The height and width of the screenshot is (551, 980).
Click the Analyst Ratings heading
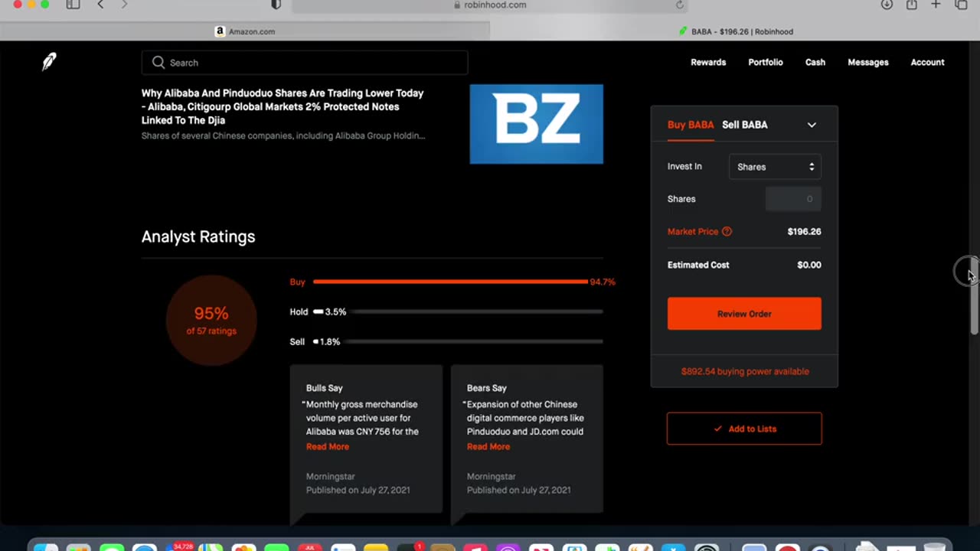click(198, 236)
